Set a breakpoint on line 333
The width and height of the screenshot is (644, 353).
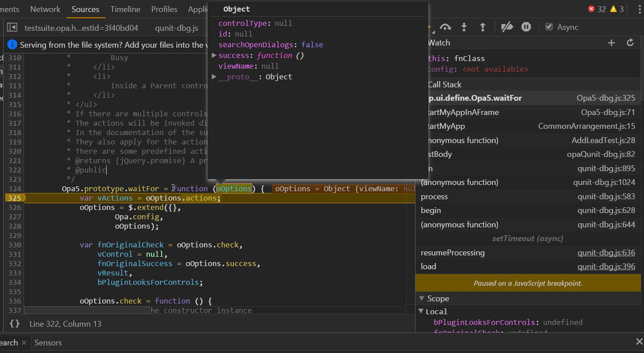[14, 273]
